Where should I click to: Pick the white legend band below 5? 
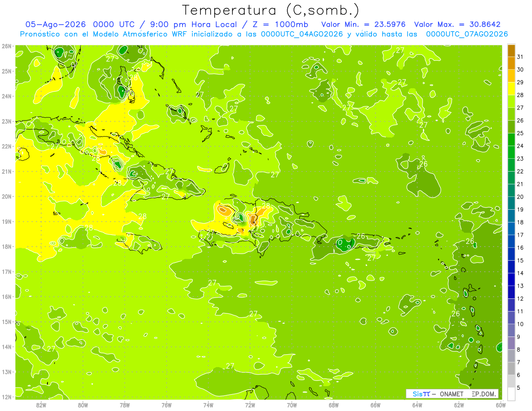[x=511, y=394]
